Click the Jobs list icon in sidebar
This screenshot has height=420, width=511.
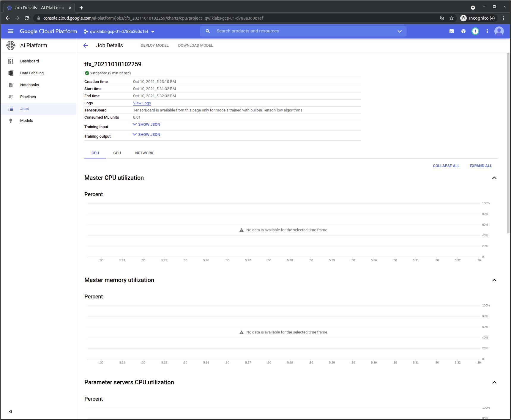point(11,109)
